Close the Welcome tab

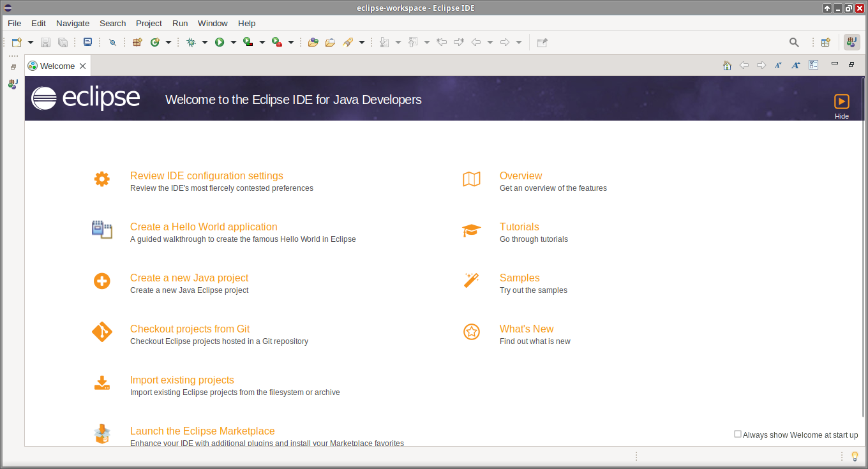(83, 66)
